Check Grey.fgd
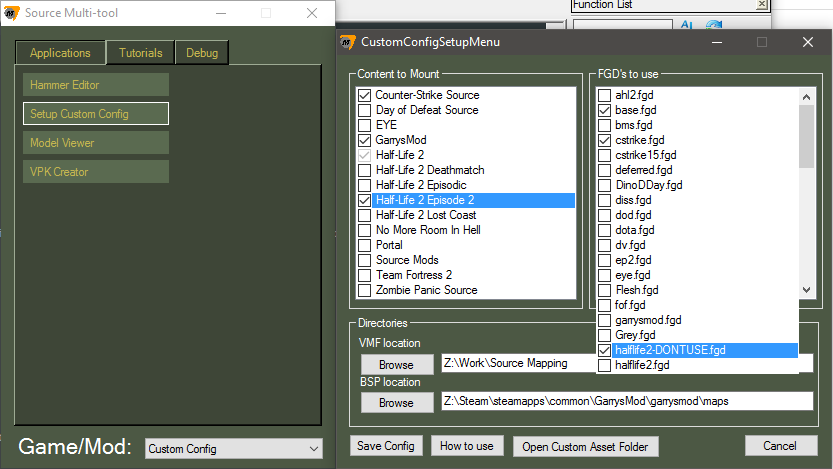 [604, 335]
